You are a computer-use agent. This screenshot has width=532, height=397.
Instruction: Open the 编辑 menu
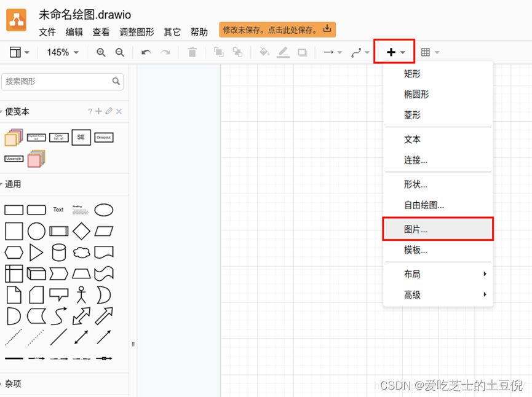[74, 32]
